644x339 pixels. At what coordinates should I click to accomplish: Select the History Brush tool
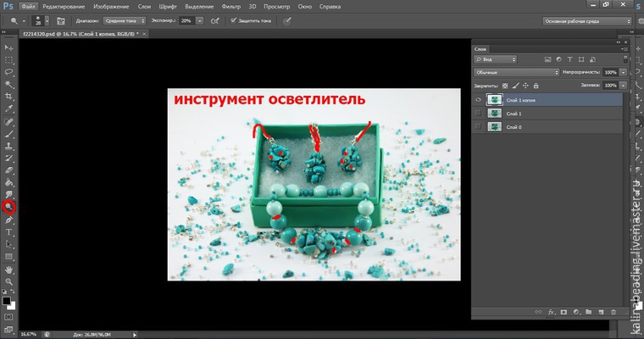click(8, 158)
